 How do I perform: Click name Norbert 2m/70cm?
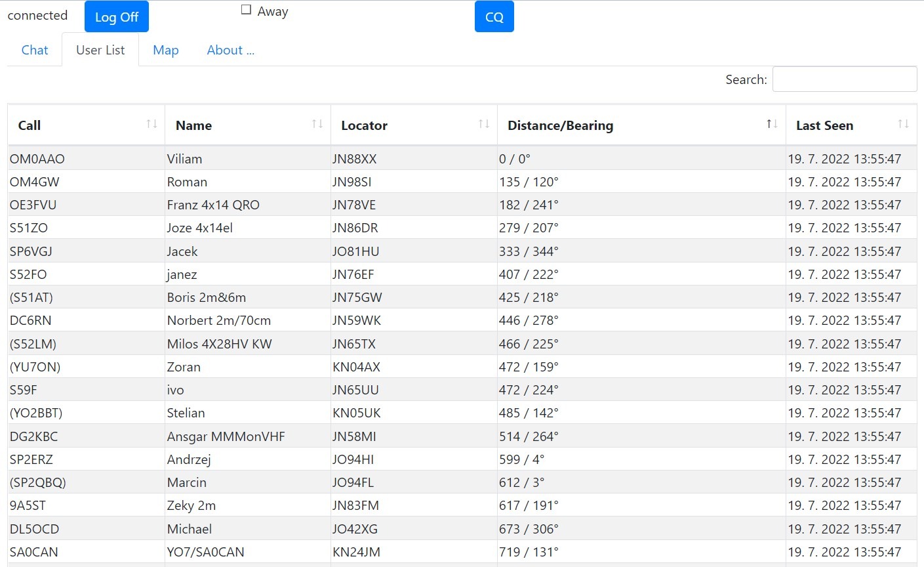[219, 320]
